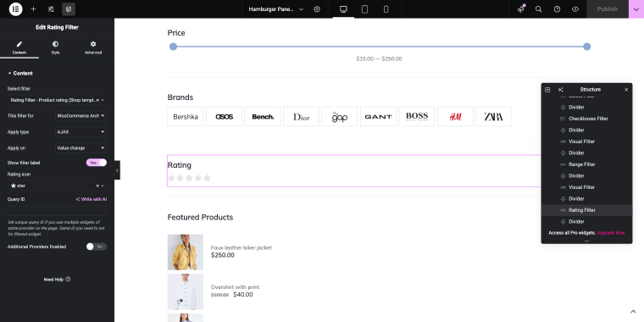Screen dimensions: 644x322
Task: Select Checkboxes Filter in Structure
Action: coord(587,119)
